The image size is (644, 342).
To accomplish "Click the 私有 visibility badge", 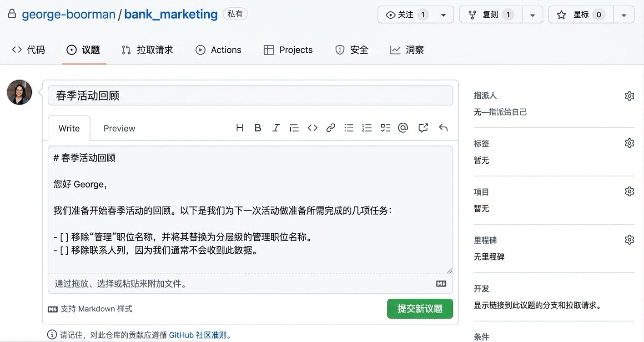I will pyautogui.click(x=235, y=14).
